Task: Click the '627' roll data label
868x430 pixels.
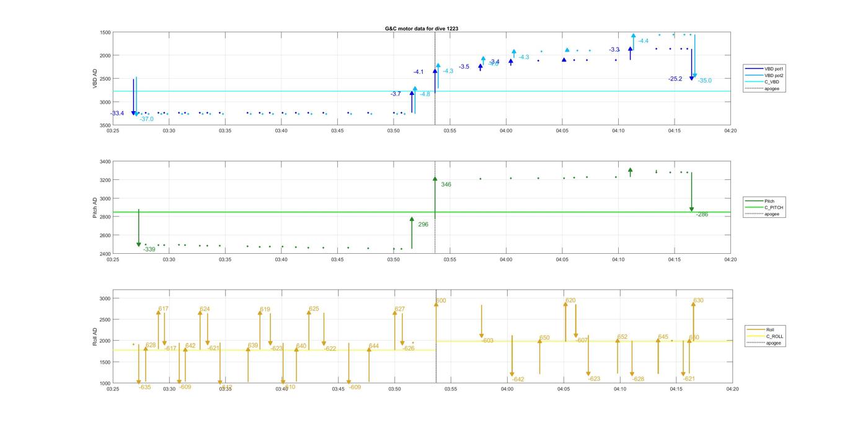Action: coord(400,309)
